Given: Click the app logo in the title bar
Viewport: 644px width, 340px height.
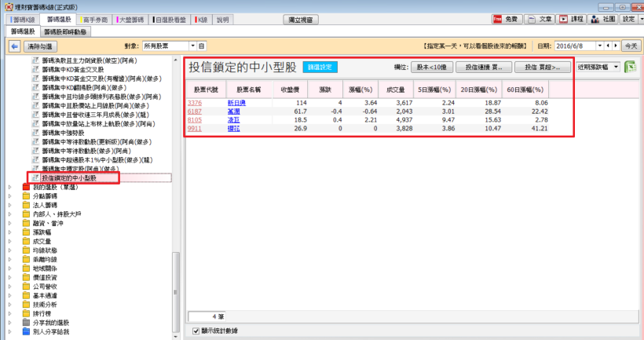Looking at the screenshot, I should point(8,7).
